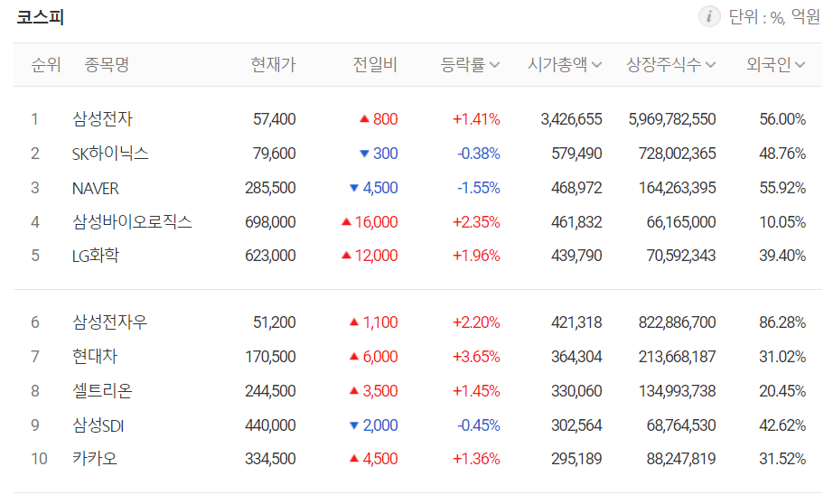Open the 셀트리온 stock link
The height and width of the screenshot is (504, 833).
(x=102, y=391)
